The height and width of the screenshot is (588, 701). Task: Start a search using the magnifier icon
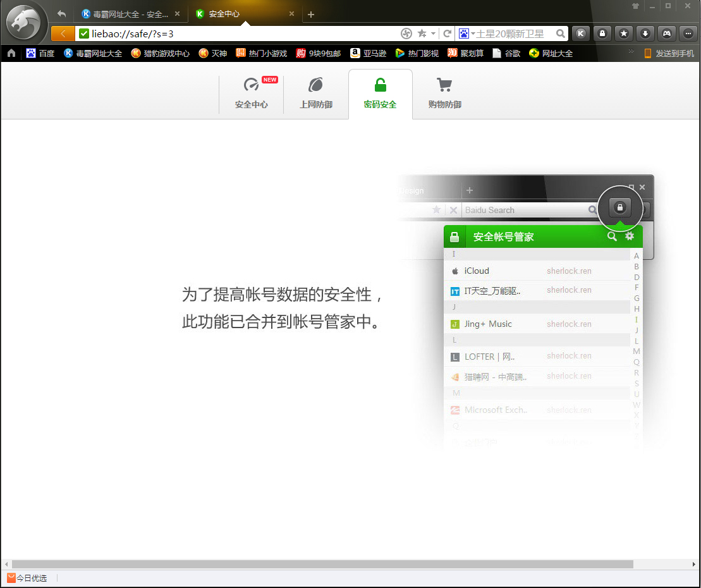pyautogui.click(x=560, y=34)
